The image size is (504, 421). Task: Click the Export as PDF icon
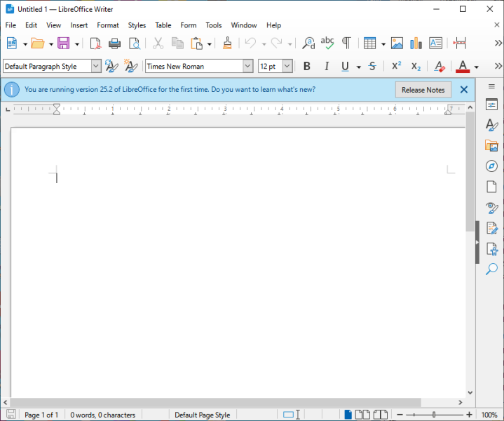[x=95, y=44]
